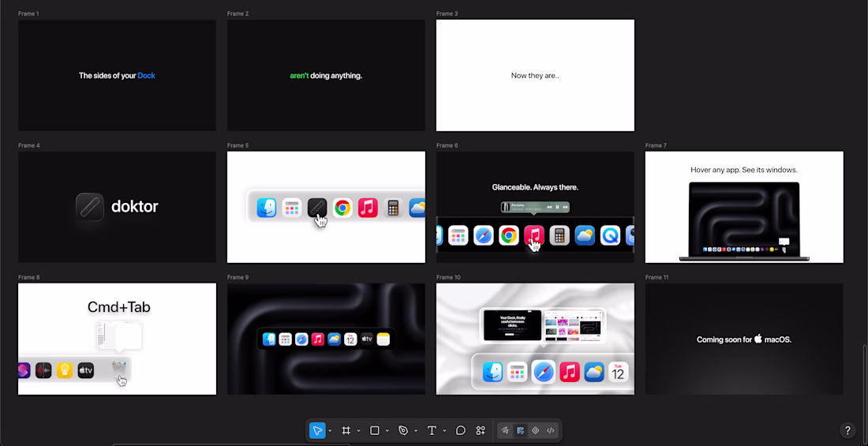
Task: Click Chrome icon in Frame 6 dock
Action: (x=509, y=235)
